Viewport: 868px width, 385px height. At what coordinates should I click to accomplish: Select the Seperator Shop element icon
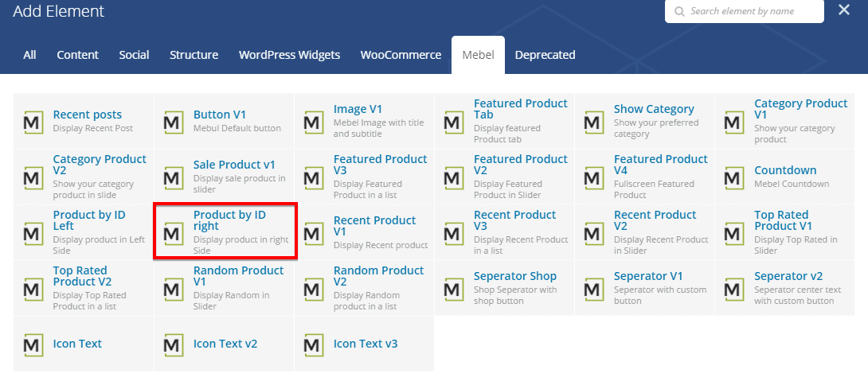[x=453, y=290]
